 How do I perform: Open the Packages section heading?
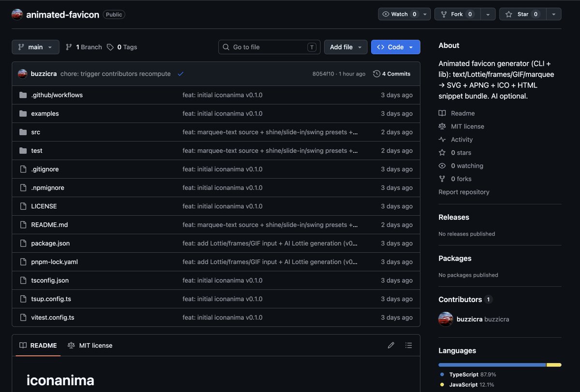tap(455, 258)
